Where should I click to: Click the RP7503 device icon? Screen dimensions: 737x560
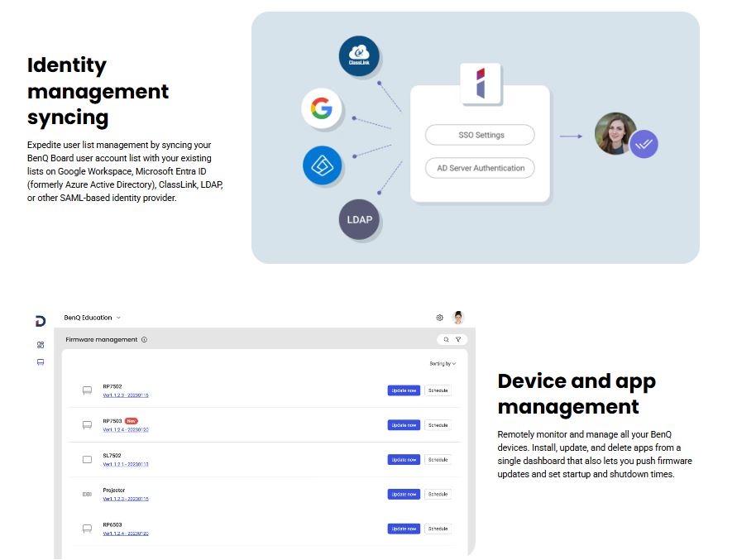tap(87, 424)
